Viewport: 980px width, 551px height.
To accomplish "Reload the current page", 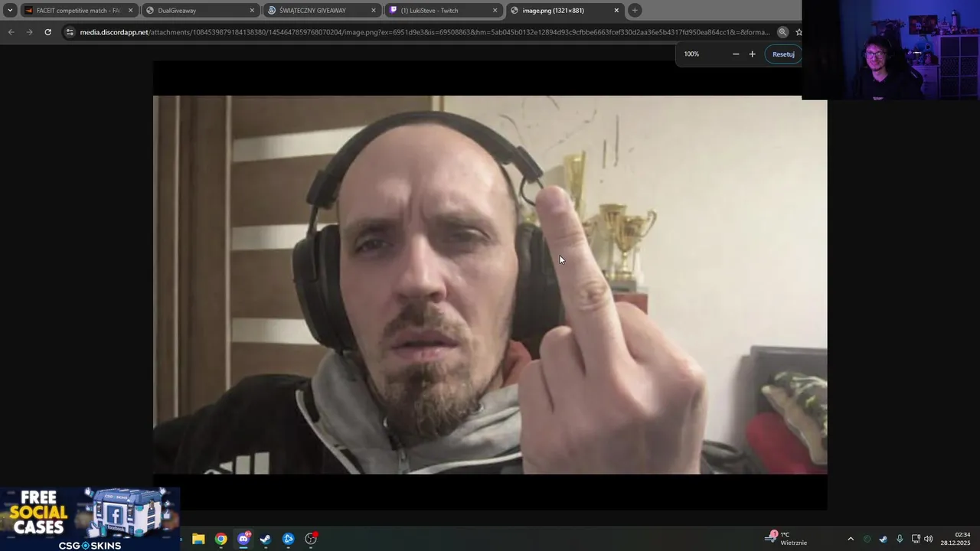I will tap(47, 32).
